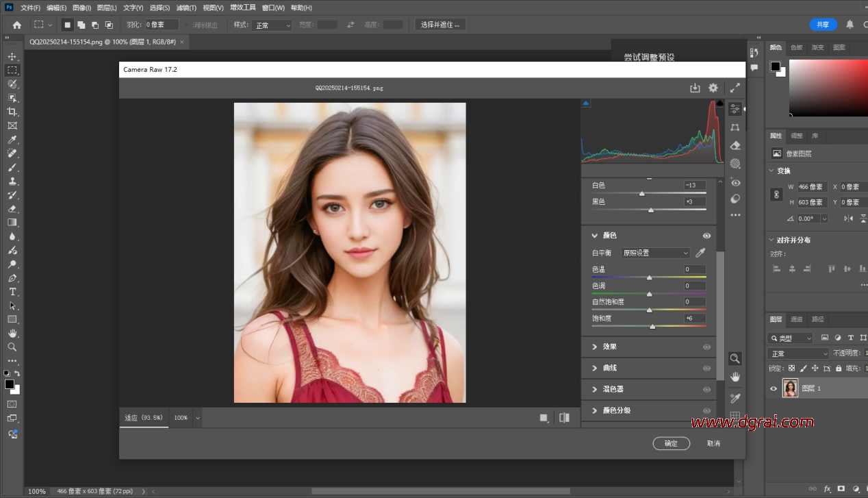Hide 图层 1 with its eye icon

point(774,388)
